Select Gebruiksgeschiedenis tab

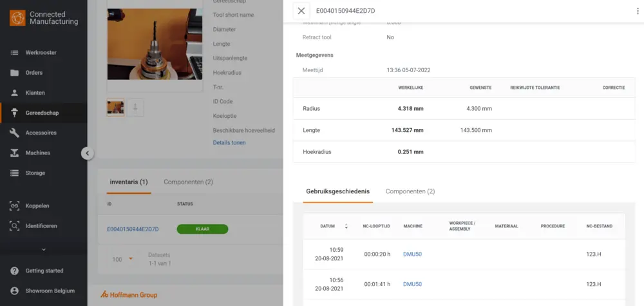point(337,191)
